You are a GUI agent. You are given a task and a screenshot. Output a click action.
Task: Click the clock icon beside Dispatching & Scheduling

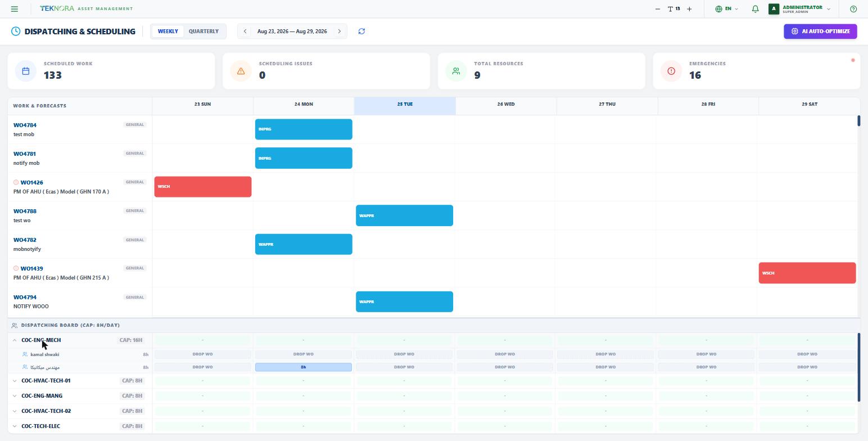coord(16,31)
